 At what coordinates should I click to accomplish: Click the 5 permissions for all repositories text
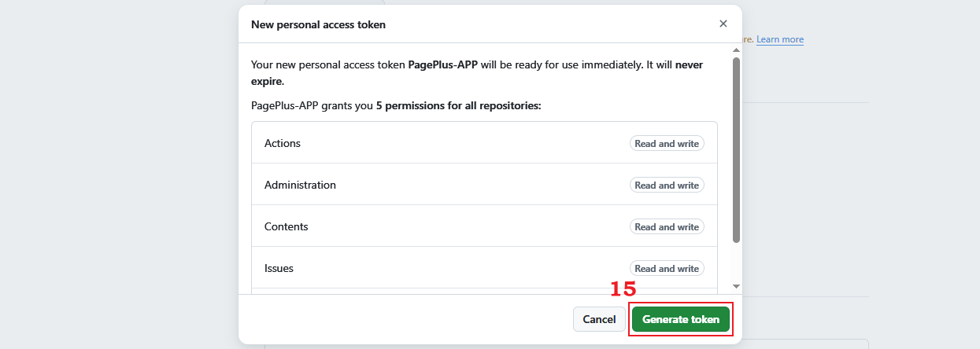(458, 105)
